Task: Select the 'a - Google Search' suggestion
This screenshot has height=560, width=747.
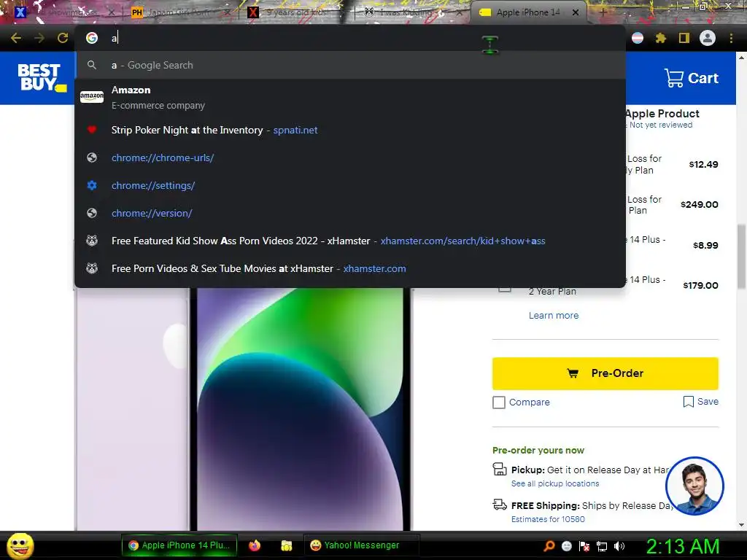Action: click(350, 65)
